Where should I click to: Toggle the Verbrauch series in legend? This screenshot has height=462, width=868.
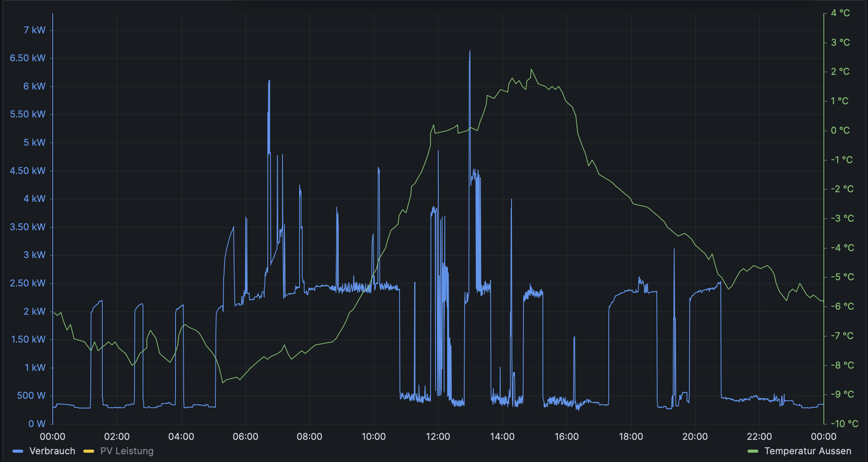point(52,451)
